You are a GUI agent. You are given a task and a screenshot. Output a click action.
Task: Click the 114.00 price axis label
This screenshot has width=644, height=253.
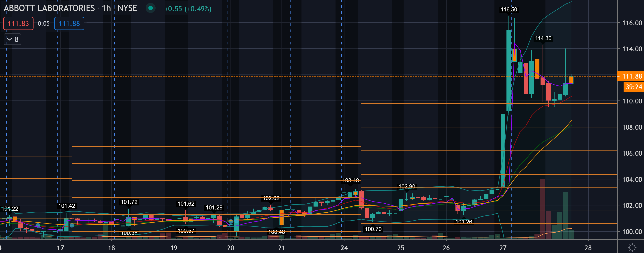pyautogui.click(x=632, y=49)
